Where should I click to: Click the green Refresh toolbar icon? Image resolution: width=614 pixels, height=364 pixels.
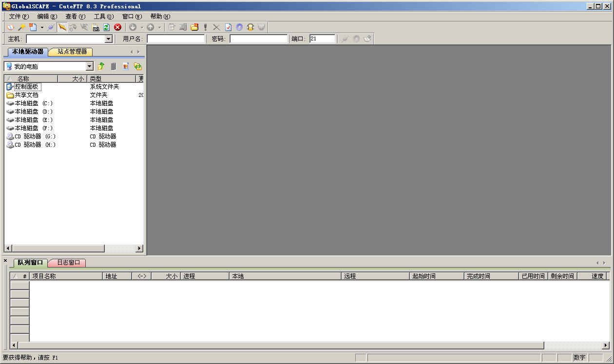[106, 27]
